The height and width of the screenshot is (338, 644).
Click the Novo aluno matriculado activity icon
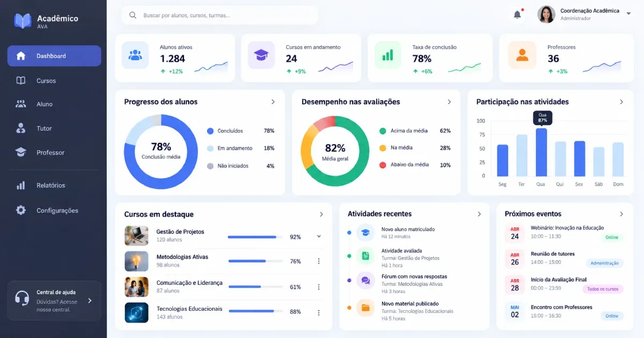(x=365, y=232)
